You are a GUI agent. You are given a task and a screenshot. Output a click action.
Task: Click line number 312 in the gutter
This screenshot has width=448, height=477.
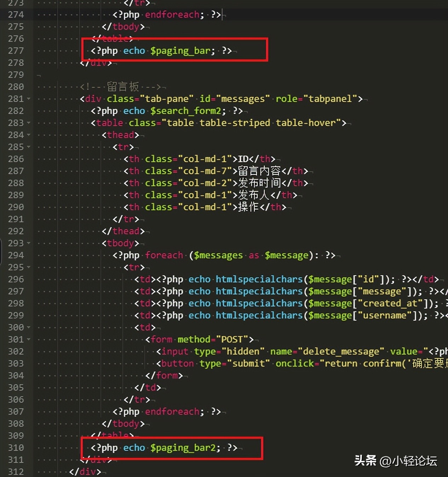(x=16, y=472)
